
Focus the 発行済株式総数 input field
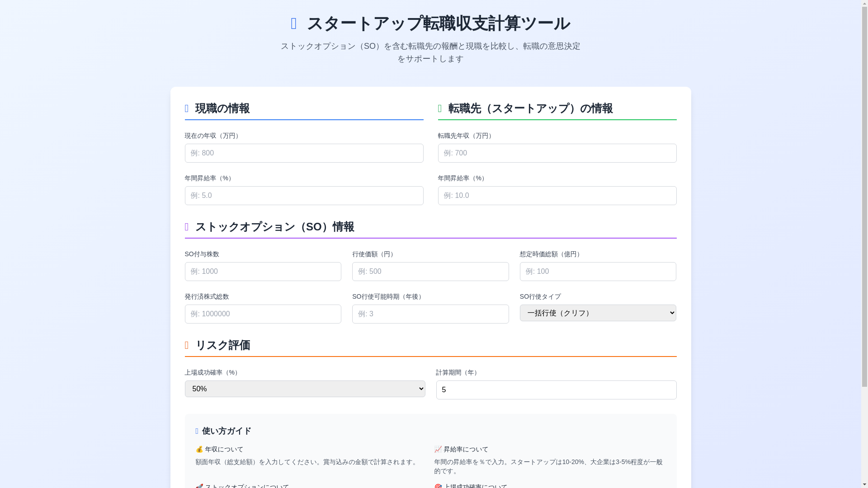click(x=263, y=314)
